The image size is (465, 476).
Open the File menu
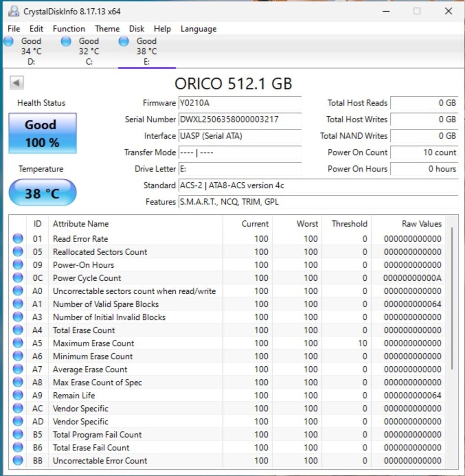pos(13,29)
